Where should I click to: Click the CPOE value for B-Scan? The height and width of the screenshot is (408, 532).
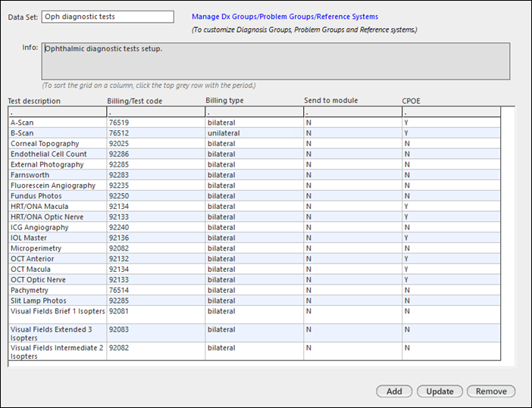pos(451,133)
